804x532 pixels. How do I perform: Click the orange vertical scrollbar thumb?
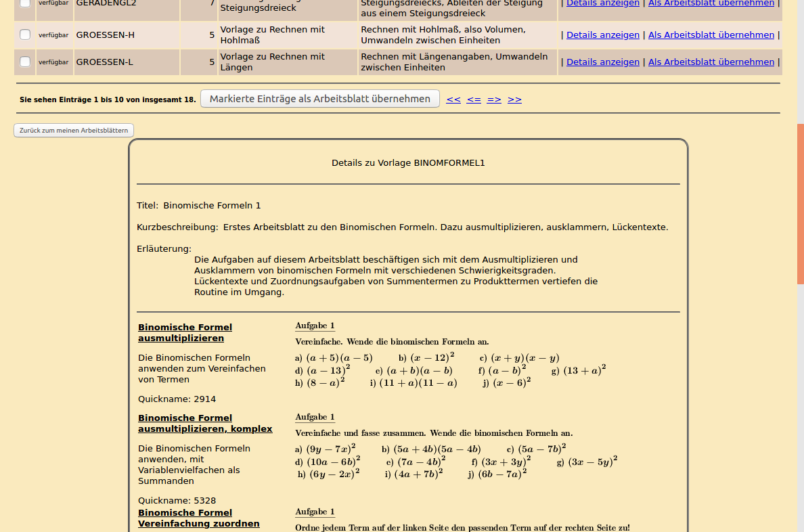[x=801, y=204]
